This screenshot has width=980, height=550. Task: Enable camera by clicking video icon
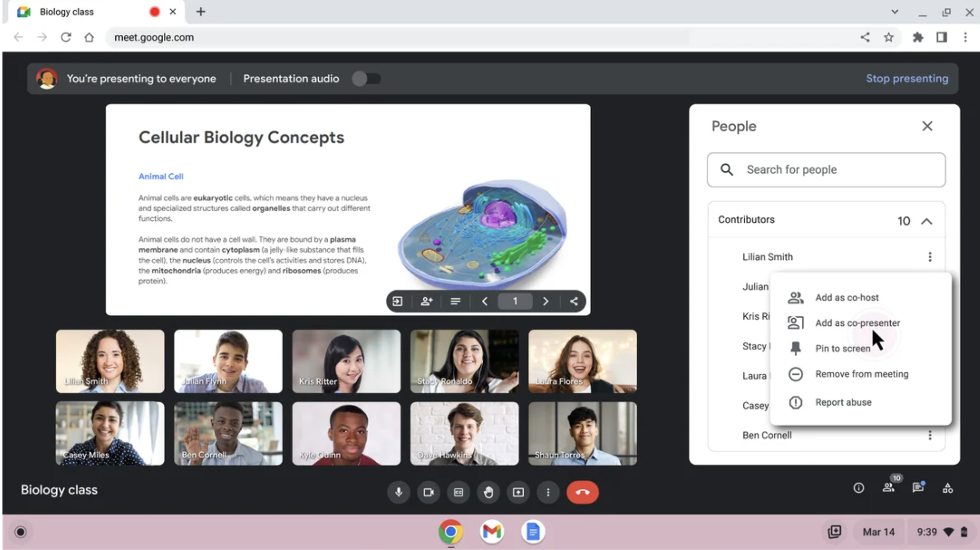428,492
